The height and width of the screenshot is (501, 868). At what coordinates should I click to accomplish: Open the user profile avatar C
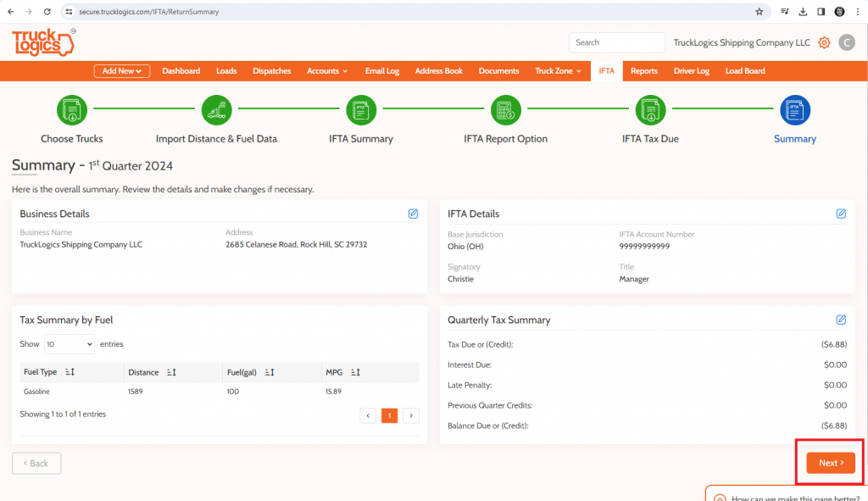point(847,42)
